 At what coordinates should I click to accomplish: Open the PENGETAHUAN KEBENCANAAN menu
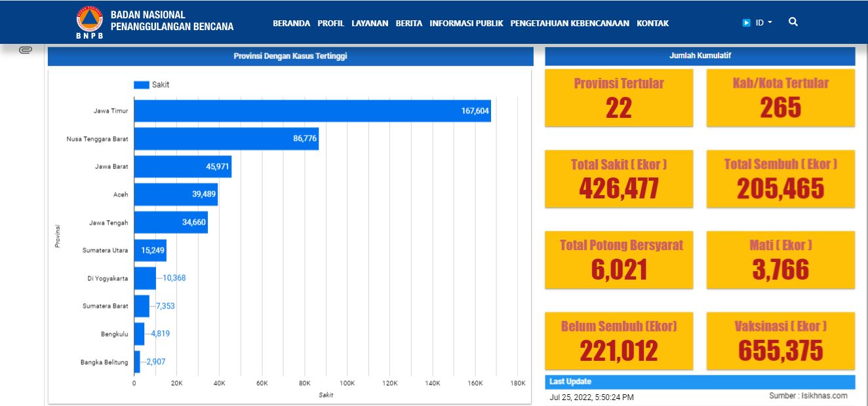tap(570, 23)
